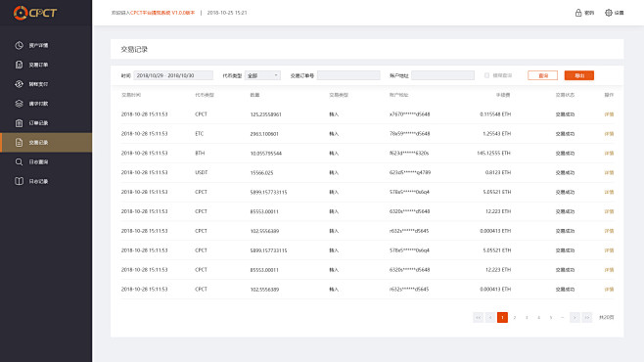Select page 1 in pagination
Image resolution: width=644 pixels, height=362 pixels.
pyautogui.click(x=502, y=317)
